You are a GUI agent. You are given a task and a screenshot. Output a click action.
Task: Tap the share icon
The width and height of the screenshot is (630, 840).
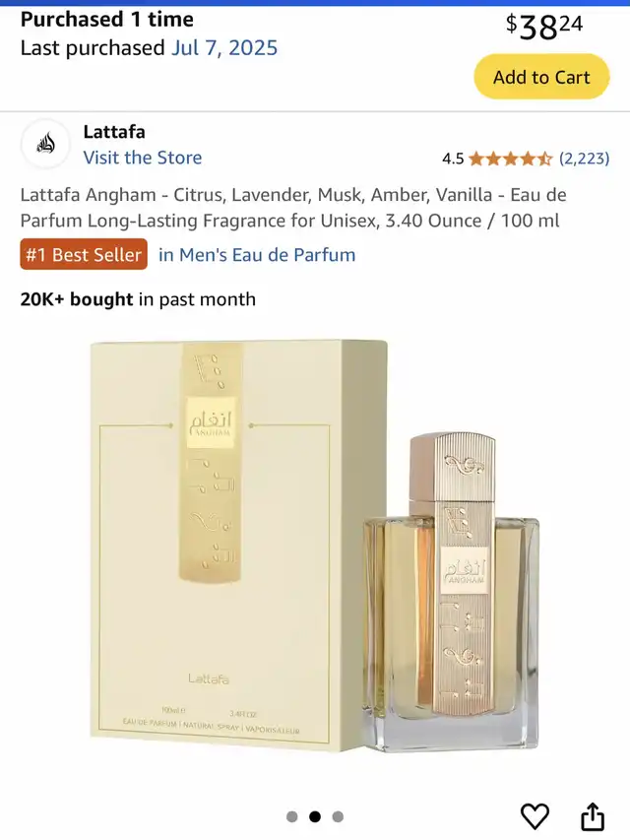click(593, 816)
